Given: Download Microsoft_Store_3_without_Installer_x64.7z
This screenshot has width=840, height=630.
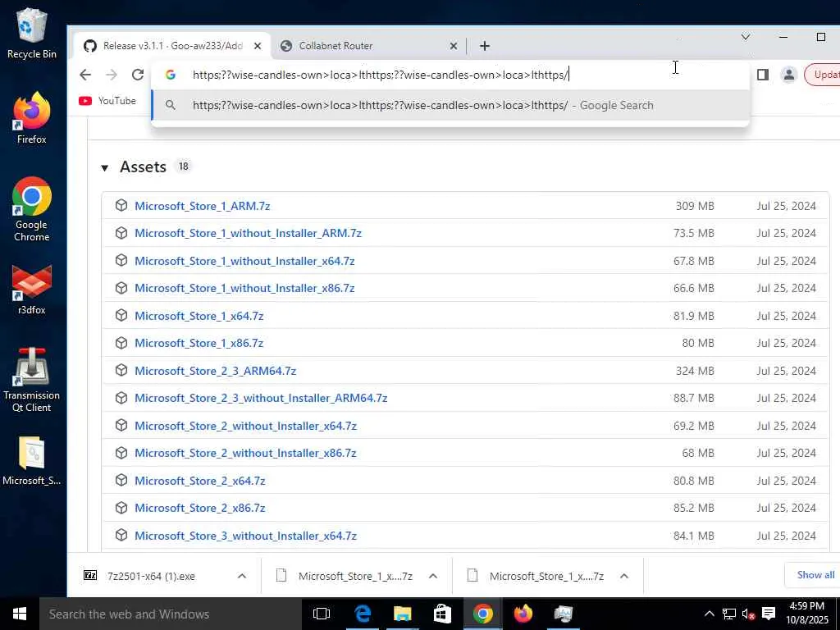Looking at the screenshot, I should pyautogui.click(x=245, y=536).
